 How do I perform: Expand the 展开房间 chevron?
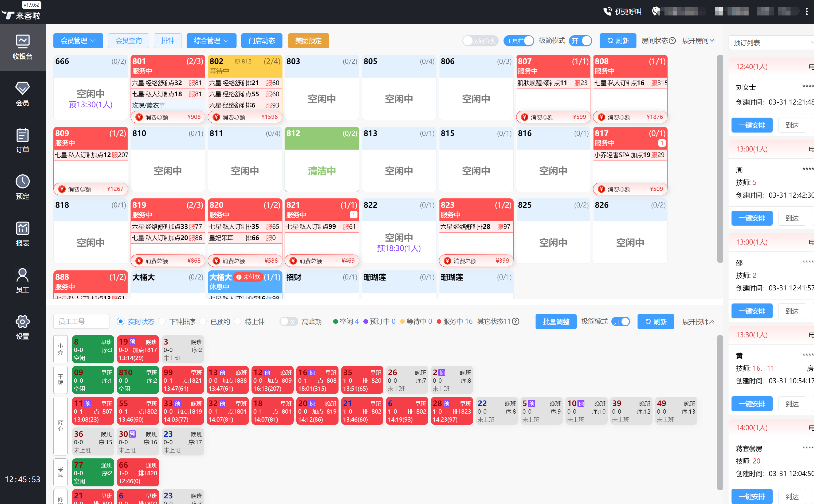click(712, 41)
